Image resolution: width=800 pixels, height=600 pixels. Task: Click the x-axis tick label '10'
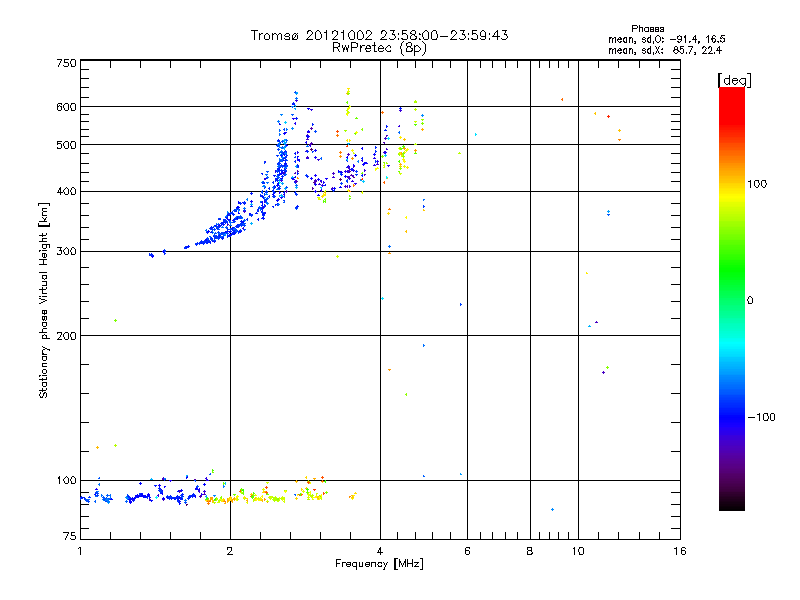[x=578, y=551]
